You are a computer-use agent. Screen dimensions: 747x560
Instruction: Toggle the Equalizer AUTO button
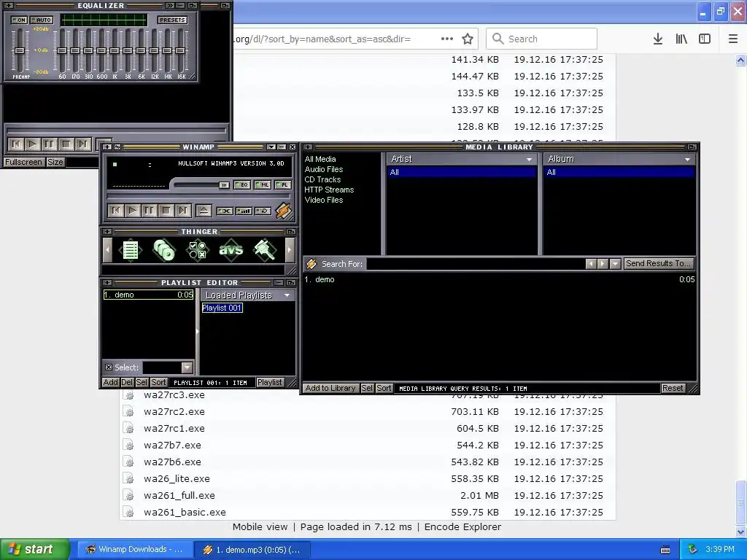42,20
